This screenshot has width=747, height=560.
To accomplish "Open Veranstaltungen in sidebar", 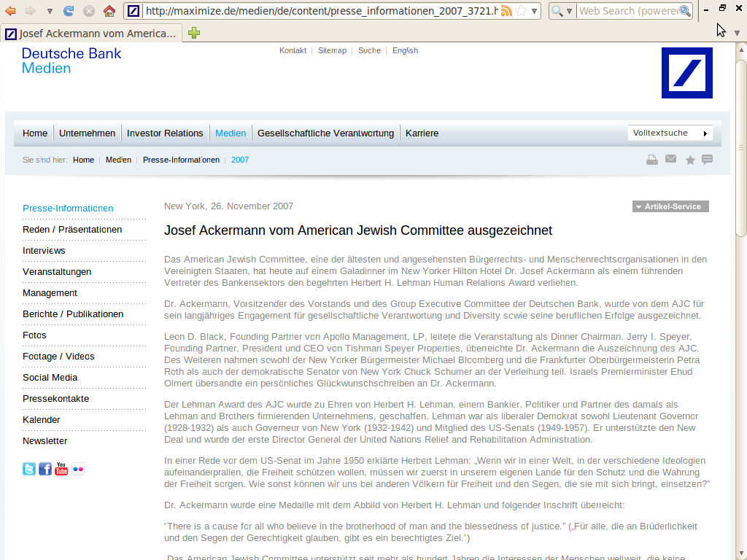I will (57, 272).
